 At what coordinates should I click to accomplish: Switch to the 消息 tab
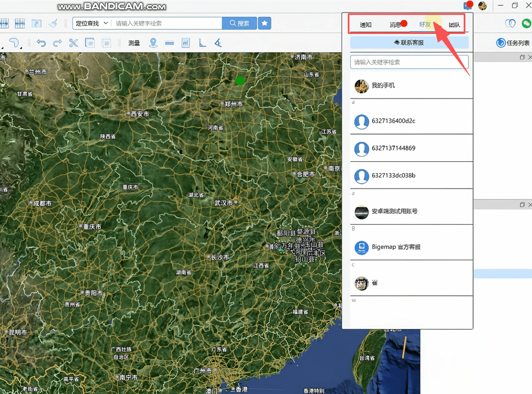tap(395, 24)
